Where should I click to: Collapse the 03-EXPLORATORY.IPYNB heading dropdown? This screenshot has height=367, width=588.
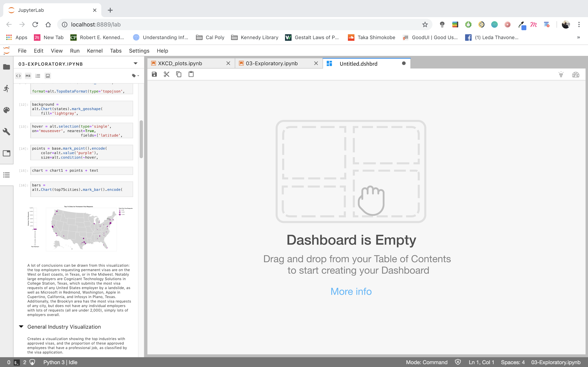pos(135,63)
